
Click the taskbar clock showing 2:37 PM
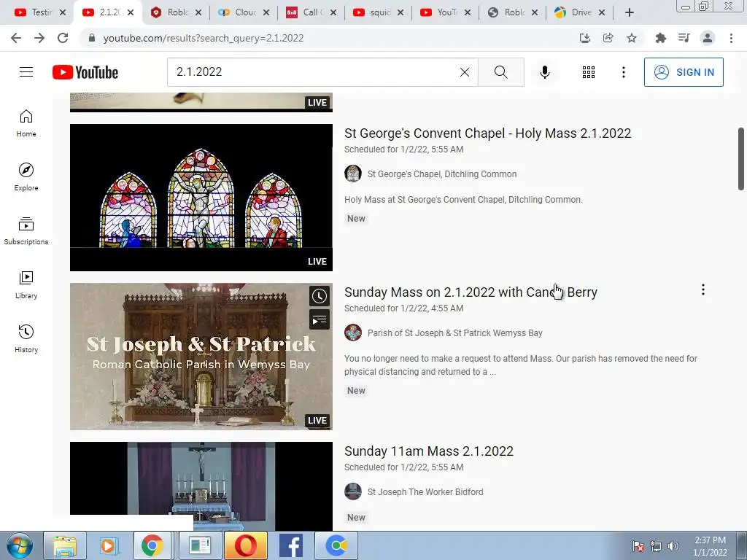(710, 546)
